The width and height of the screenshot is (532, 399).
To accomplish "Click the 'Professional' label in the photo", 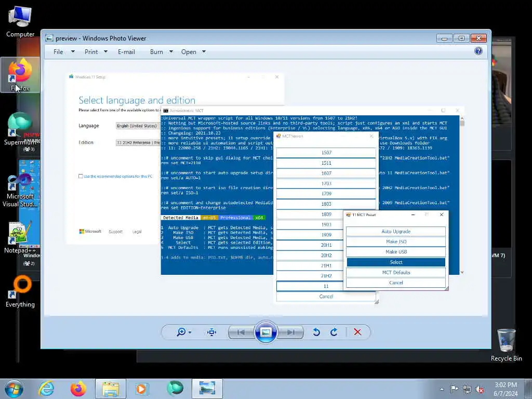I will tap(235, 218).
